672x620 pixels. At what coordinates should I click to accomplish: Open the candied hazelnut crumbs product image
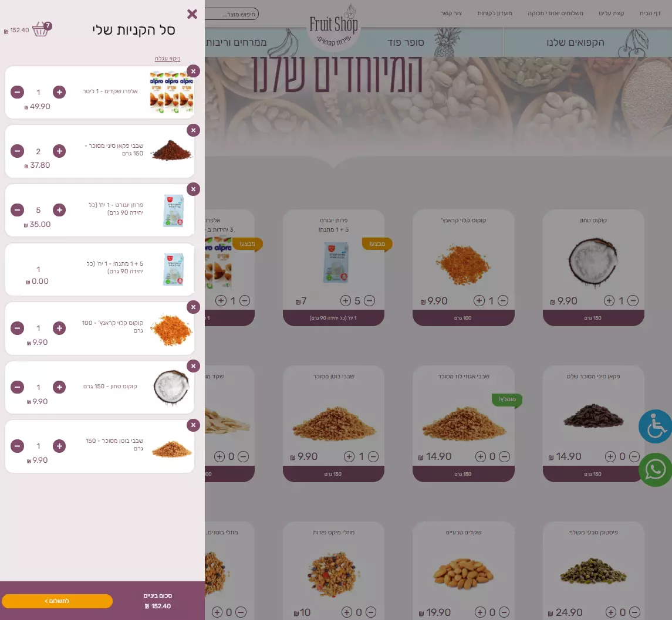[x=464, y=423]
